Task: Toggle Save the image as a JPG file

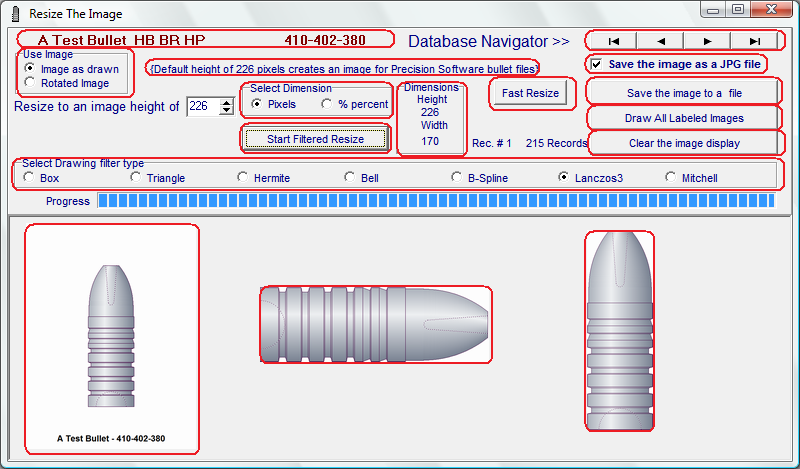Action: click(x=597, y=64)
